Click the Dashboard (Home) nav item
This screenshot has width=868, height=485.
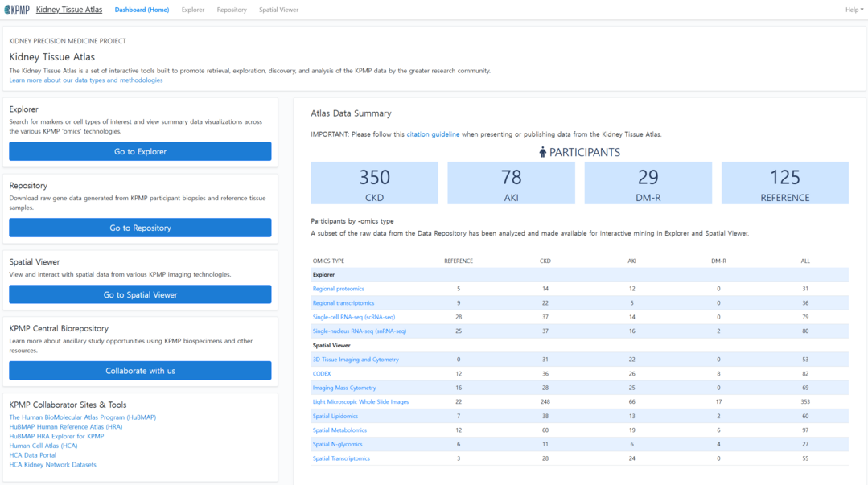coord(142,10)
